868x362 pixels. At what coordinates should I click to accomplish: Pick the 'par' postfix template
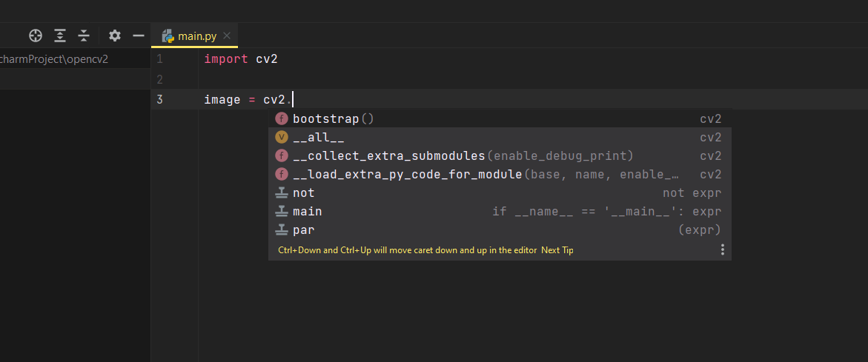coord(304,229)
